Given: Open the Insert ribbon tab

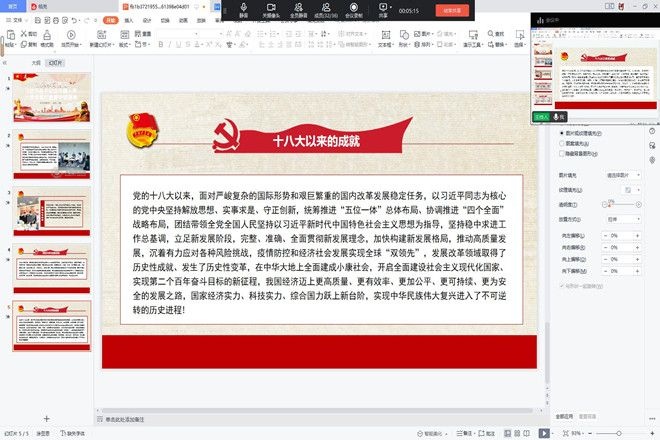Looking at the screenshot, I should tap(130, 18).
